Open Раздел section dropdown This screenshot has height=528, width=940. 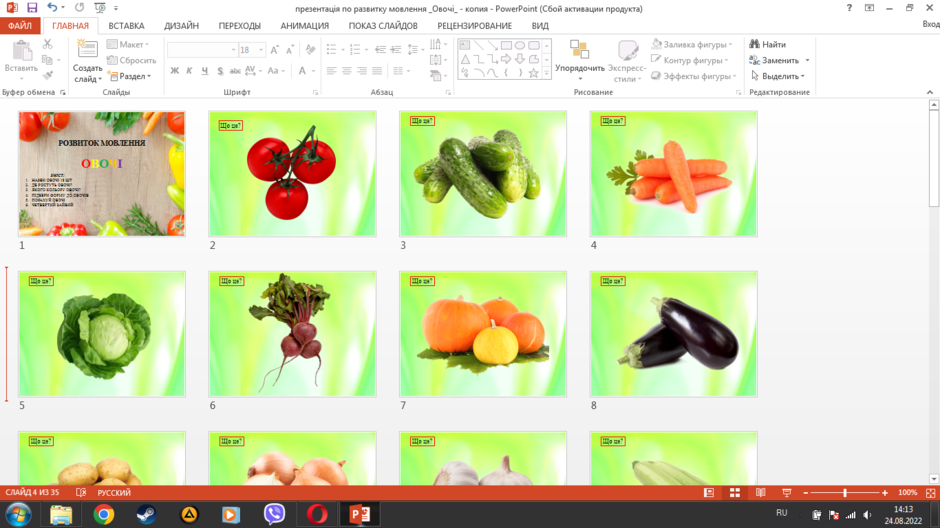click(129, 76)
